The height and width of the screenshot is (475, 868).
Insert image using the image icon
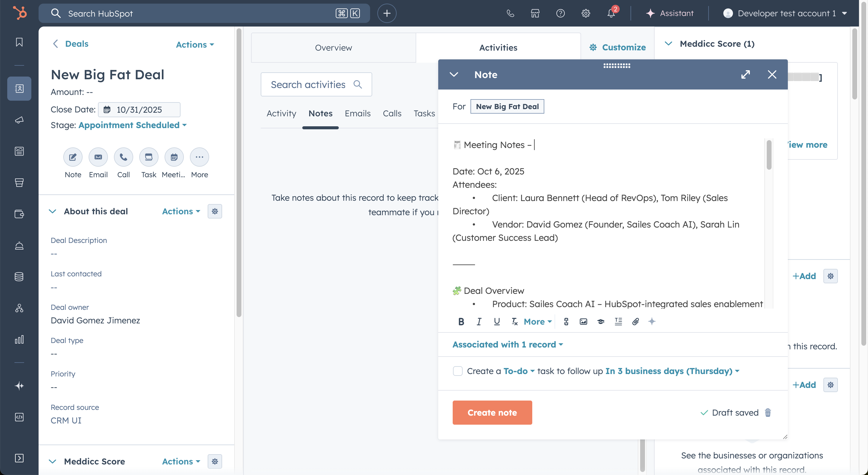pos(583,322)
